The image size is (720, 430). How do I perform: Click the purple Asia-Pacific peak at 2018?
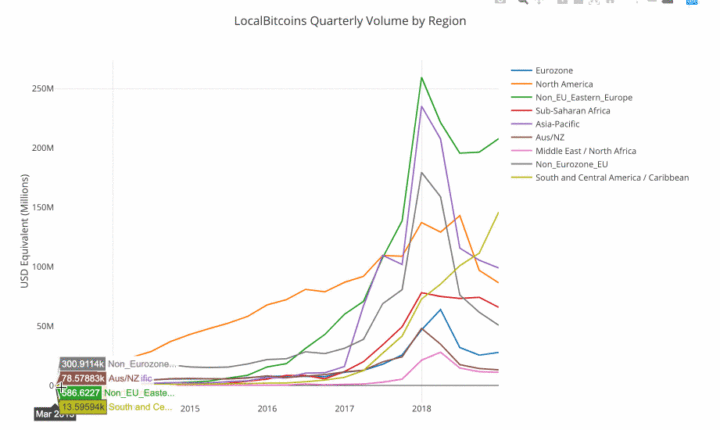(422, 107)
